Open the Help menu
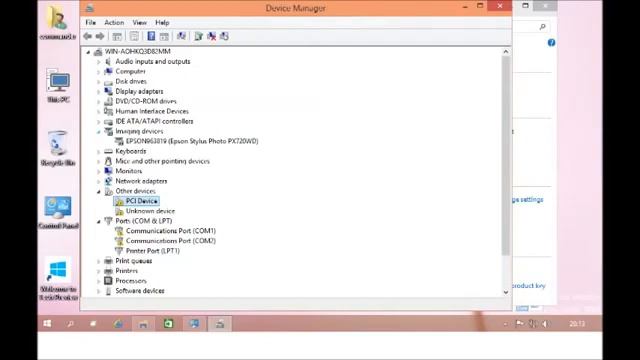 [162, 22]
